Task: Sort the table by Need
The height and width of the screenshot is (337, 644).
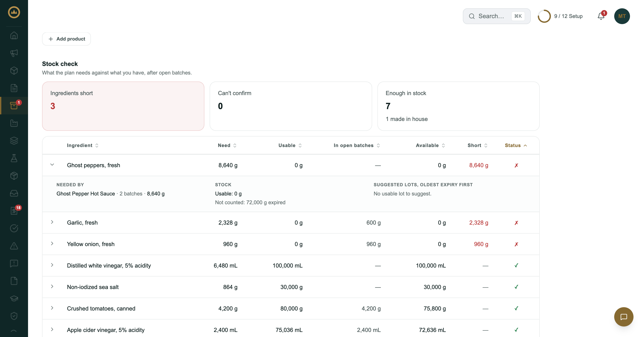Action: click(x=227, y=145)
